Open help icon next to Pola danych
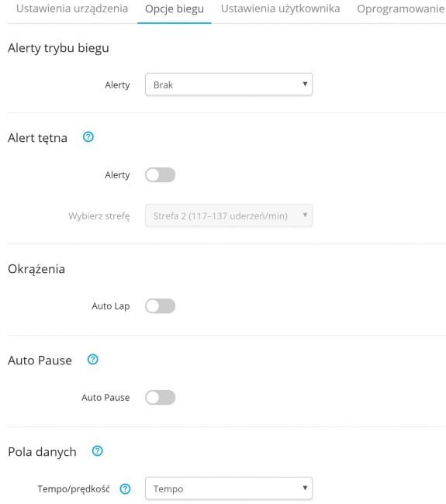This screenshot has height=504, width=446. pos(97,451)
